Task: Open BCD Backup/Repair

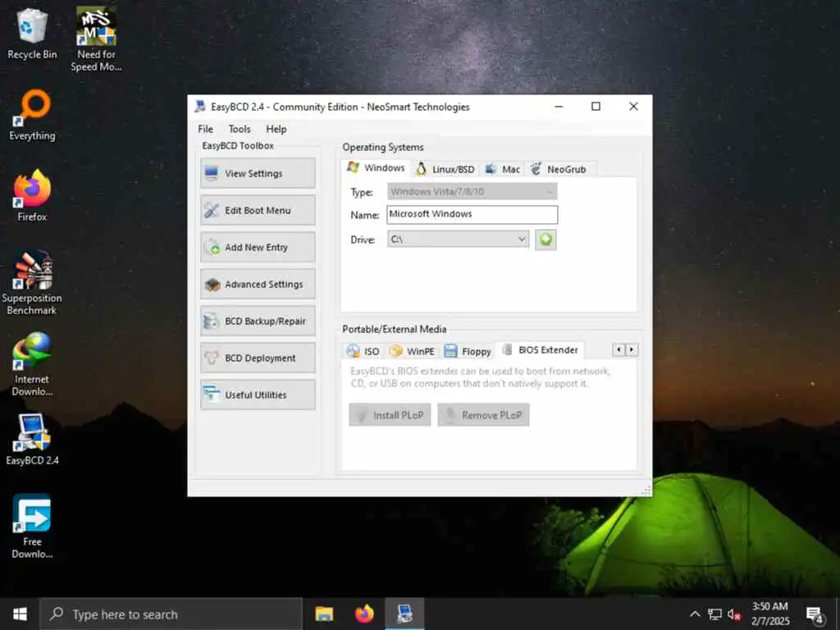Action: [x=258, y=321]
